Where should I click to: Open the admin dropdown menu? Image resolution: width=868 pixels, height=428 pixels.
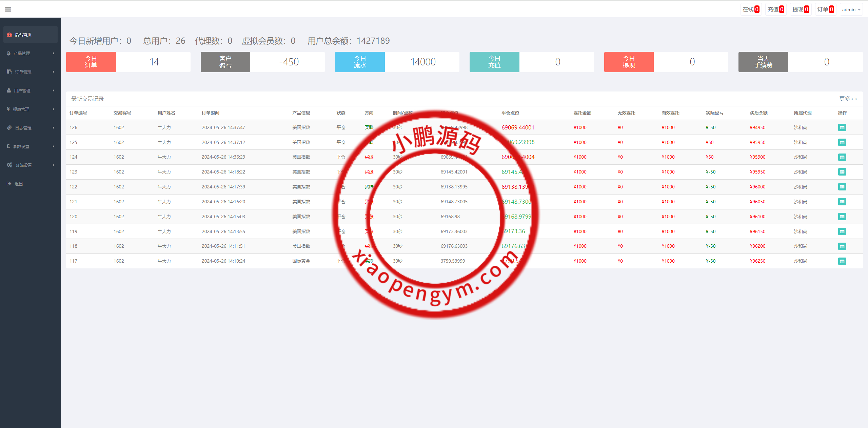pos(851,9)
